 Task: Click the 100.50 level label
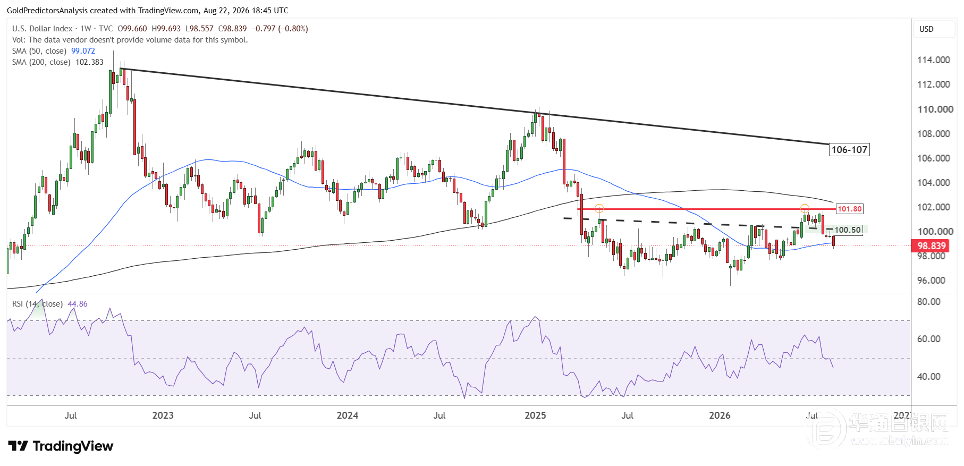tap(847, 230)
